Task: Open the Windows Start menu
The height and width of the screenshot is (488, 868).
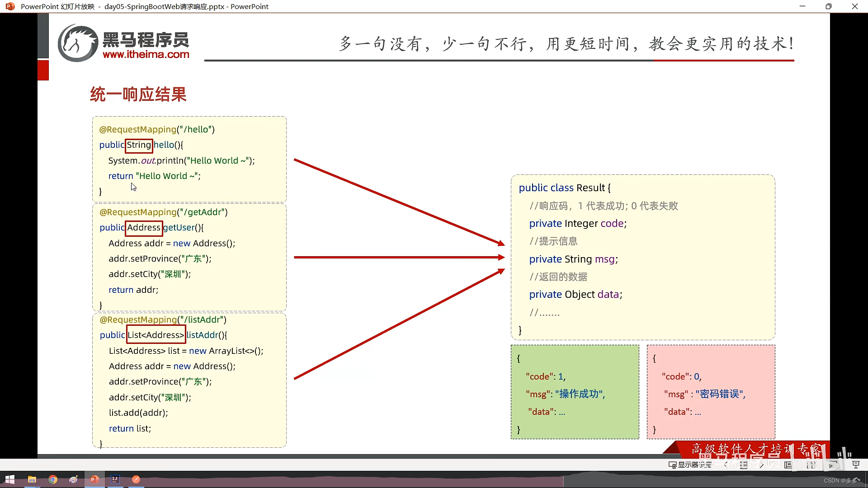Action: (9, 479)
